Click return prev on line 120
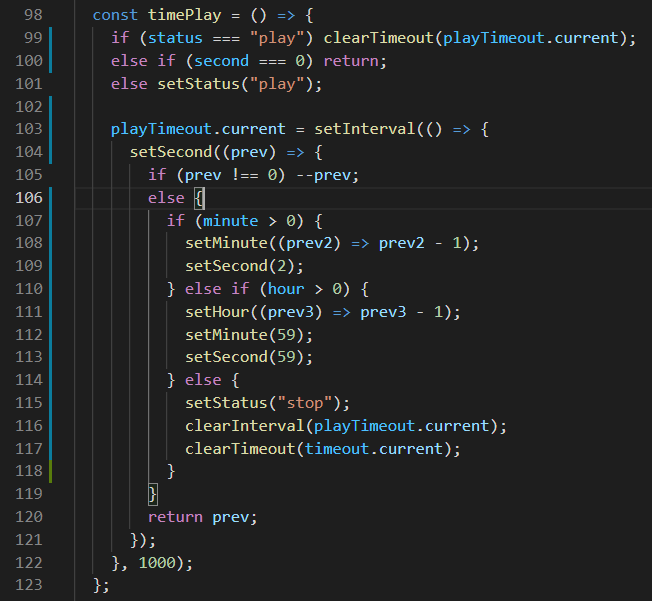The height and width of the screenshot is (601, 652). [x=199, y=517]
